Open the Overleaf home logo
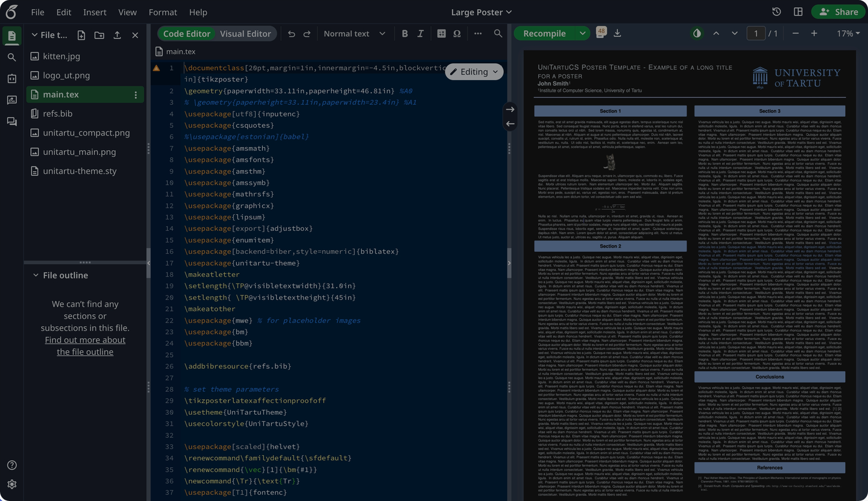 click(x=11, y=11)
